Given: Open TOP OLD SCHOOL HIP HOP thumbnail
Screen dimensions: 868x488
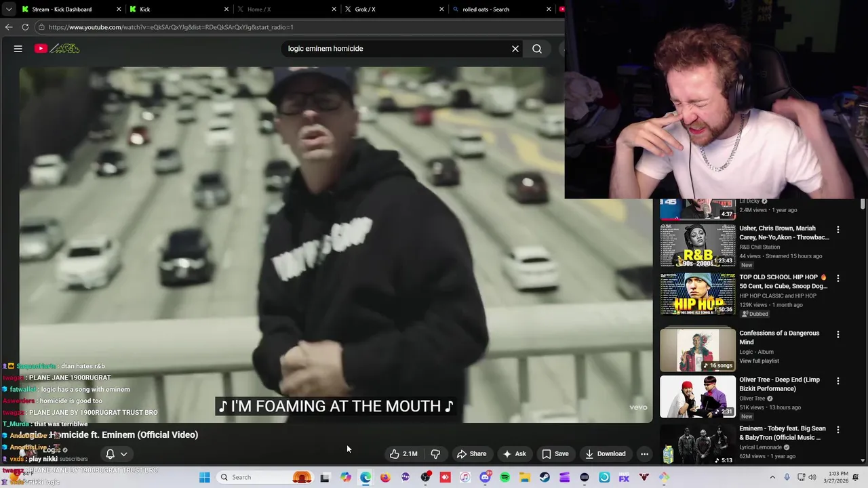Looking at the screenshot, I should (698, 294).
